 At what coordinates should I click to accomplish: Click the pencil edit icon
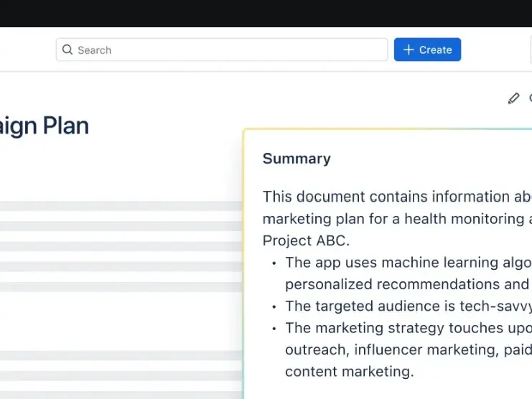pyautogui.click(x=513, y=98)
